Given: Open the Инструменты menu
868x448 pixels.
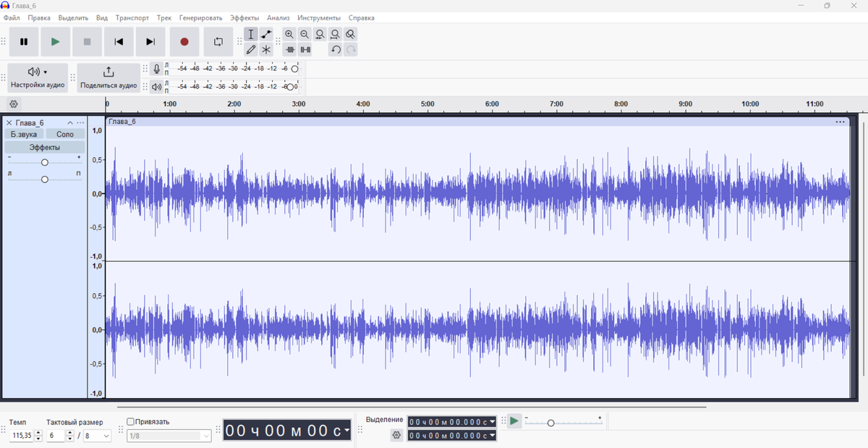Looking at the screenshot, I should pyautogui.click(x=319, y=17).
